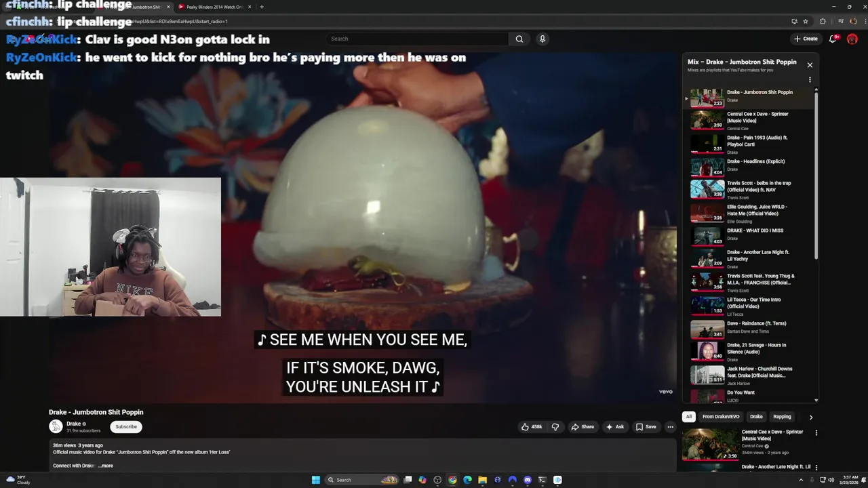Open 'Travis Scott feat. Young Thug & M.I.A. - FRANCHISE' entry
868x488 pixels.
pyautogui.click(x=749, y=282)
